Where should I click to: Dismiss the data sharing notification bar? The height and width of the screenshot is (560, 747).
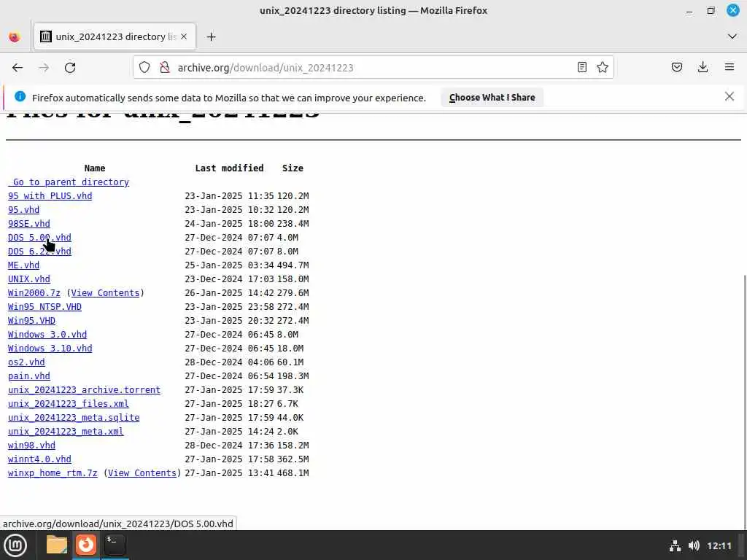tap(729, 97)
